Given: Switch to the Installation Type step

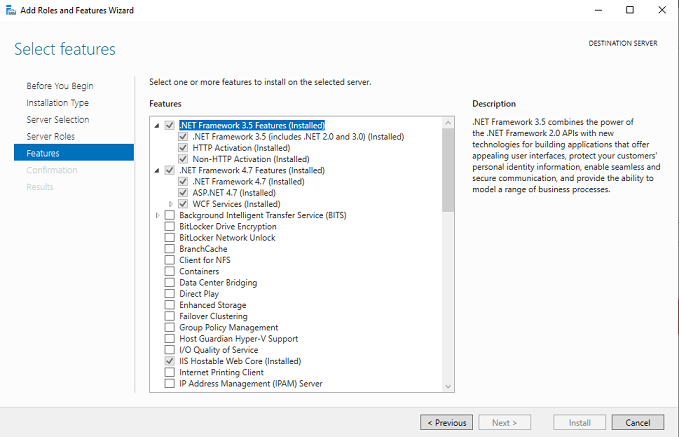Looking at the screenshot, I should pos(57,103).
